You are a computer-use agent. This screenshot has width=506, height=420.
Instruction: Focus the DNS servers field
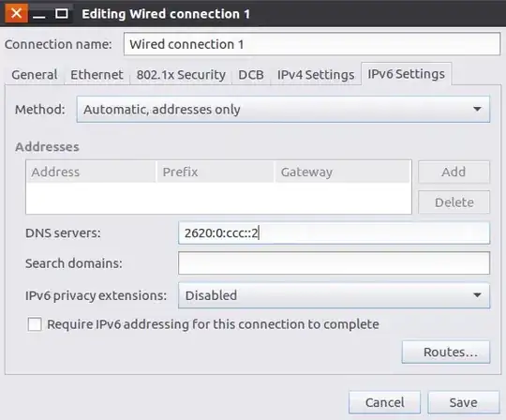334,232
